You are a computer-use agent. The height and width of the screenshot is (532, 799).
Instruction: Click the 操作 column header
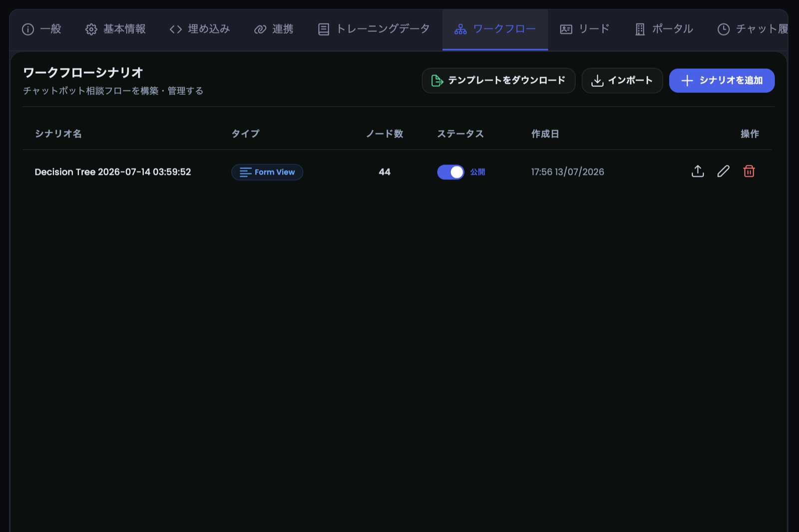750,134
